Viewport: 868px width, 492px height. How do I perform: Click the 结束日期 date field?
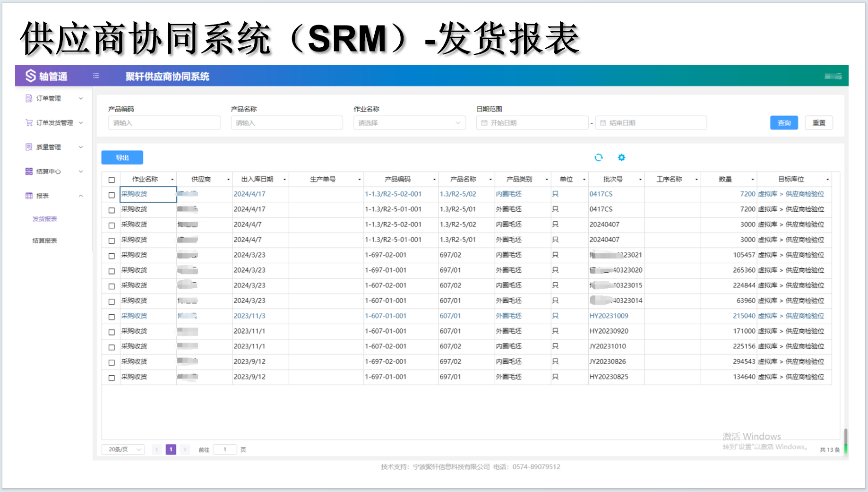pyautogui.click(x=651, y=123)
